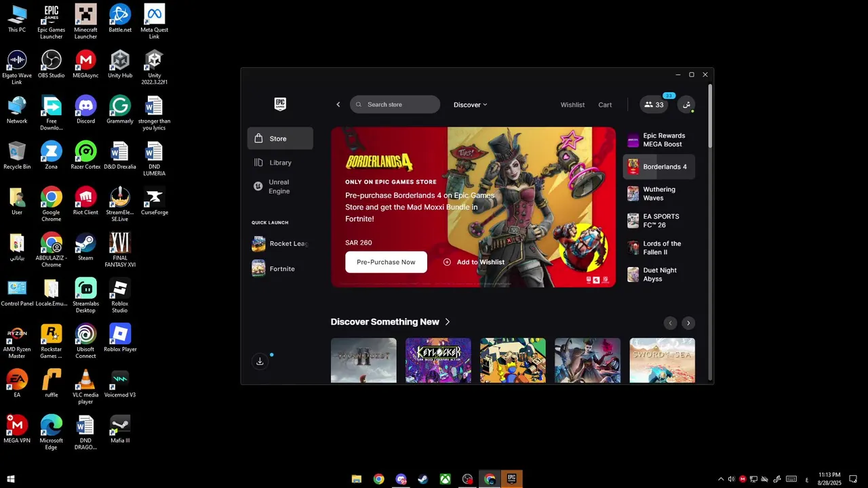The height and width of the screenshot is (488, 868).
Task: Open the downloads icon in the launcher sidebar
Action: pyautogui.click(x=260, y=361)
